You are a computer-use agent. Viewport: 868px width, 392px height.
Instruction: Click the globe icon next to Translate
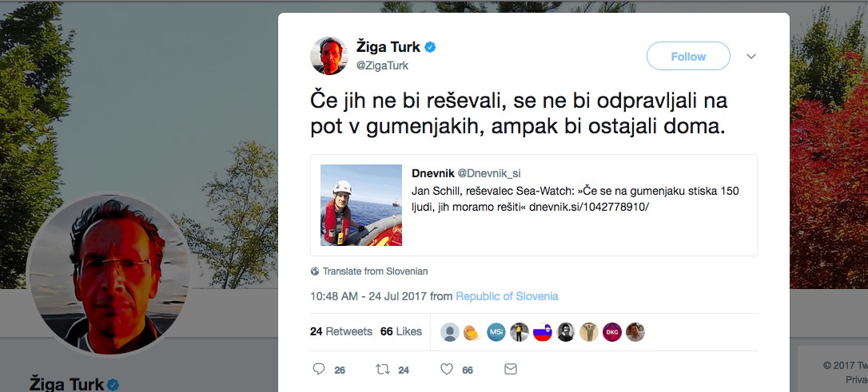315,271
